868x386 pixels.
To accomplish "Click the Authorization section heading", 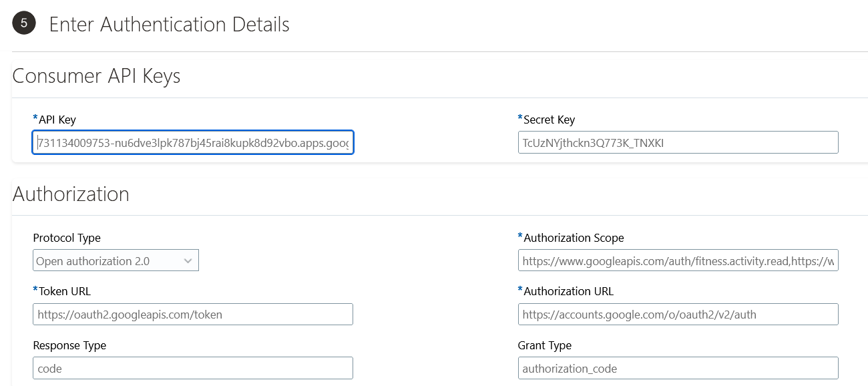I will pos(71,194).
